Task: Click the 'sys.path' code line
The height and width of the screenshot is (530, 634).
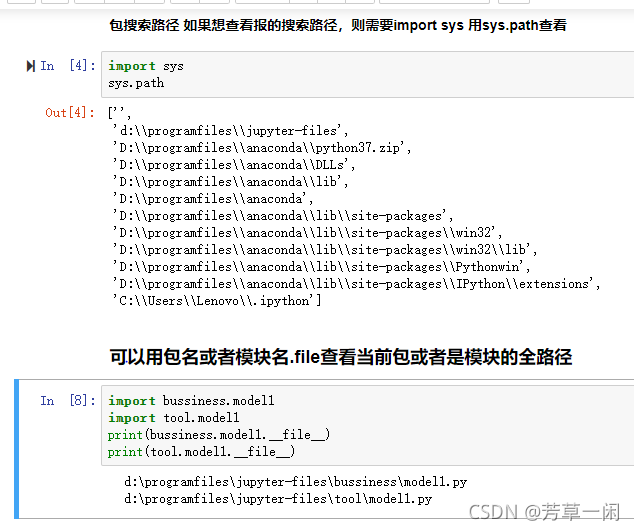Action: 136,83
